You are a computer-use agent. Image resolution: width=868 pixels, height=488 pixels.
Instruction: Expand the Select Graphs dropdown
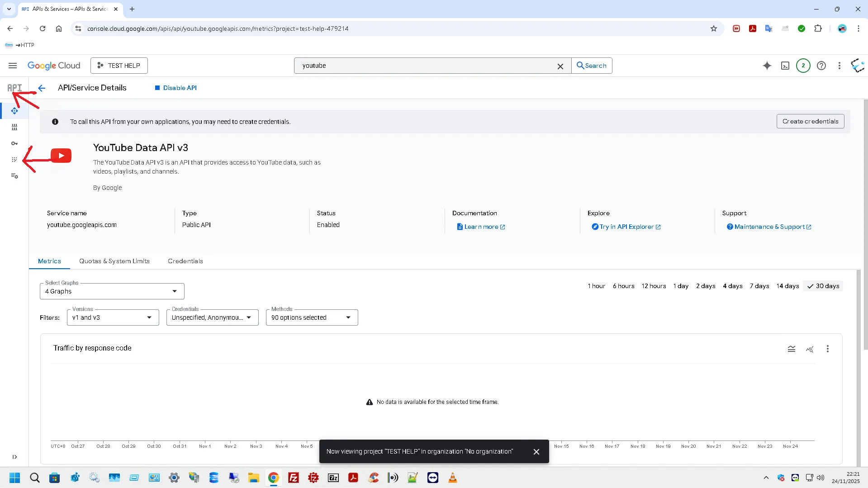pos(112,291)
